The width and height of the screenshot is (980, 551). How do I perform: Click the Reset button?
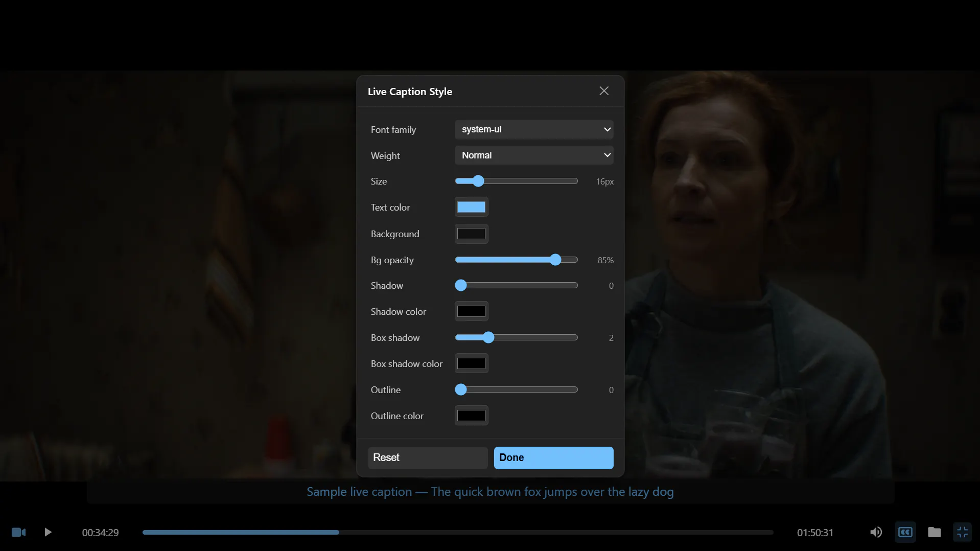[428, 457]
